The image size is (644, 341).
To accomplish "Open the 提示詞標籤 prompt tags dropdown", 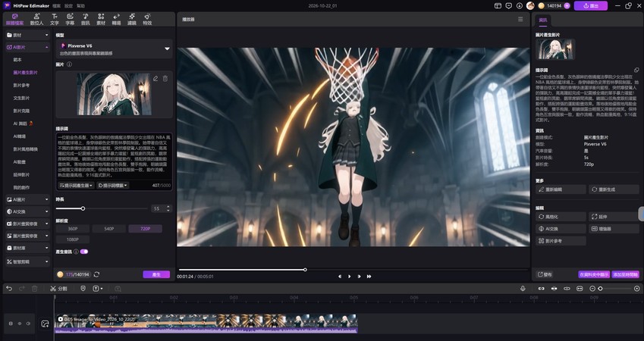I will point(113,186).
